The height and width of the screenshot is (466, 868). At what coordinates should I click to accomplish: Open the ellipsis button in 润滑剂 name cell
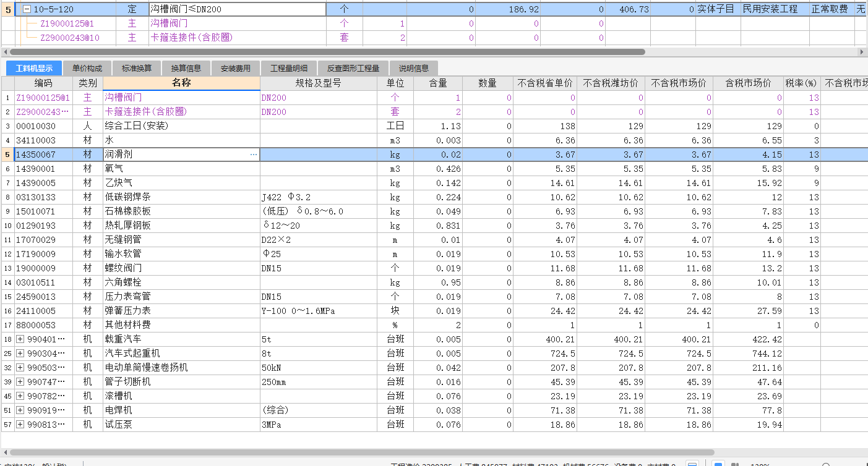tap(254, 155)
